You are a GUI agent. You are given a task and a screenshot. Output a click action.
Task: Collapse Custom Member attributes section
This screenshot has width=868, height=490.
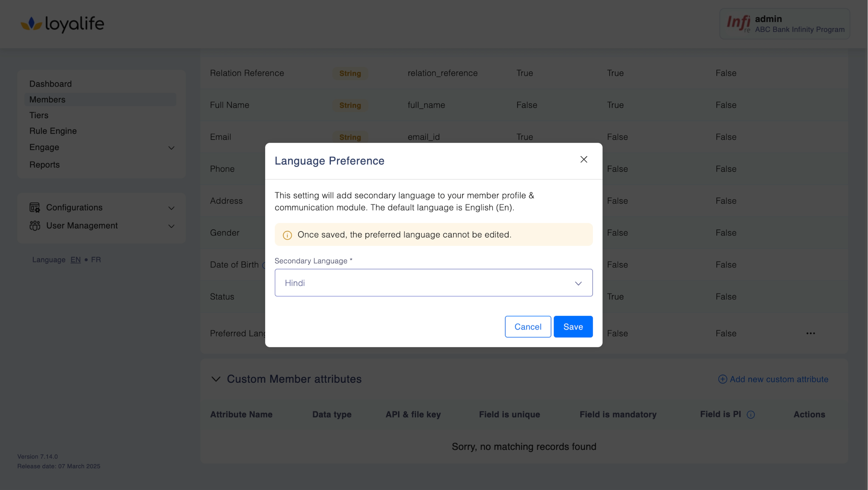216,379
